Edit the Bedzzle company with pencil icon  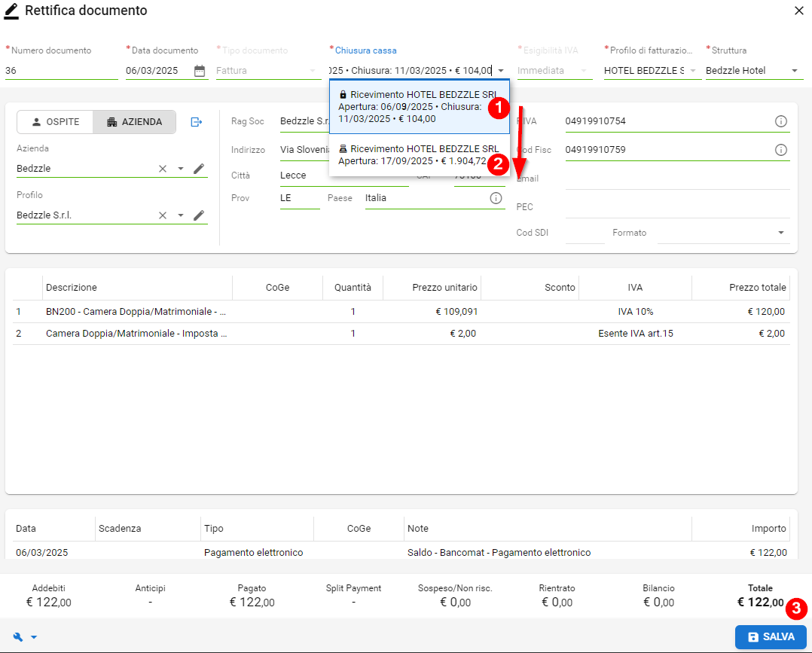coord(199,169)
